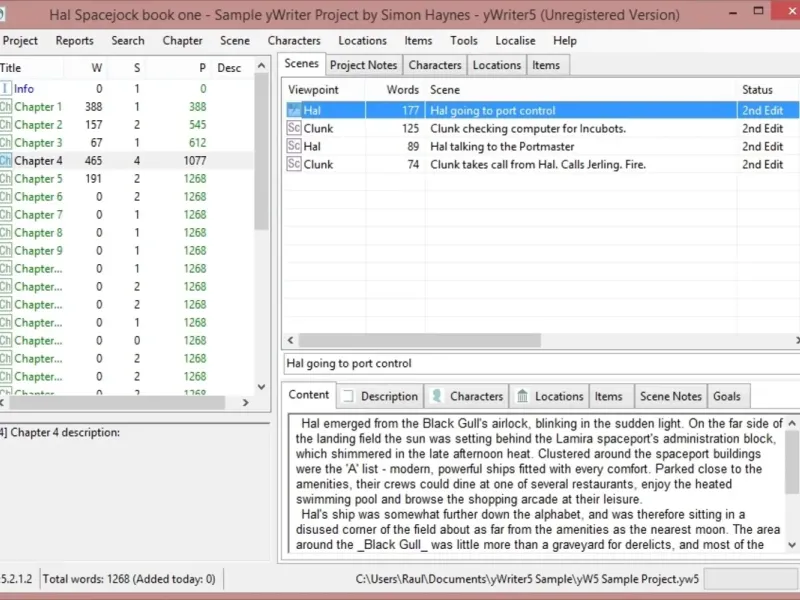The height and width of the screenshot is (600, 800).
Task: Click the Info row icon
Action: coord(5,89)
